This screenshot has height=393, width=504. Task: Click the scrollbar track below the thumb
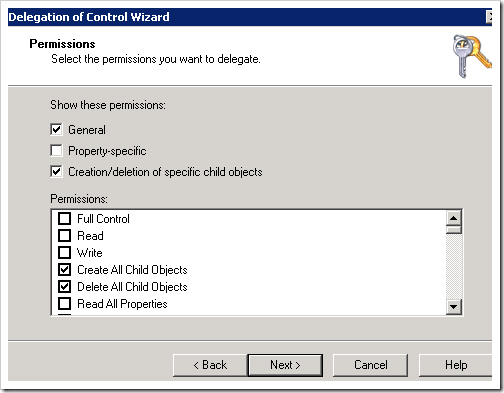click(x=453, y=266)
